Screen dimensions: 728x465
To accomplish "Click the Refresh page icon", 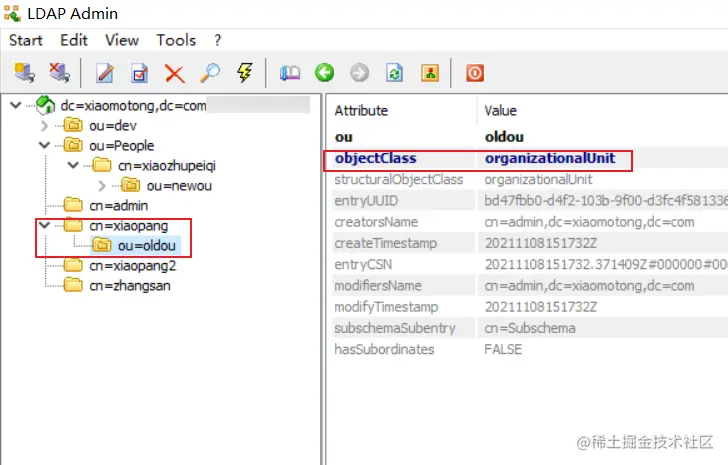I will pyautogui.click(x=394, y=73).
